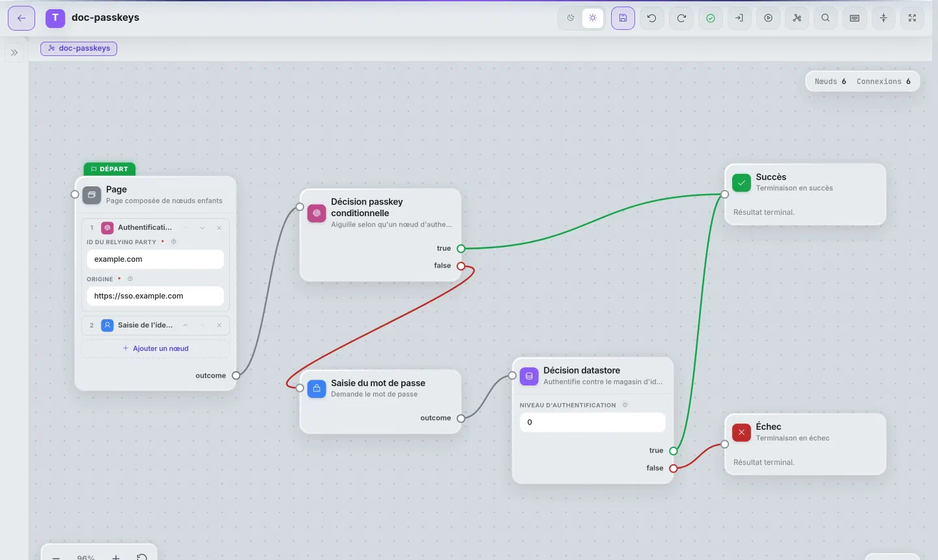Viewport: 938px width, 560px height.
Task: Click the Décision datastore database icon
Action: (529, 376)
